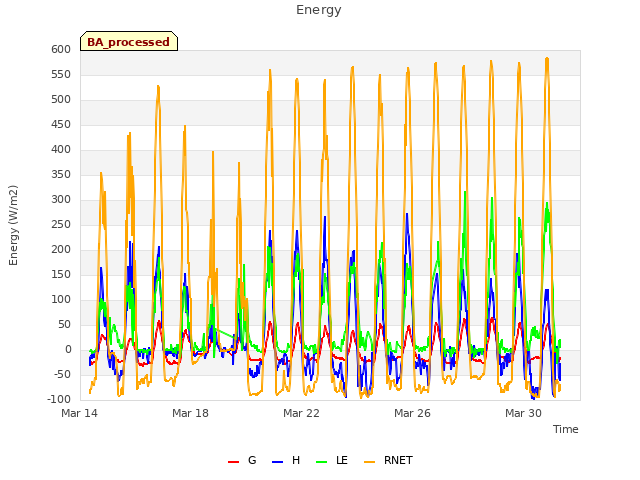
Task: Click the 450 y-axis tick label
Action: click(61, 125)
